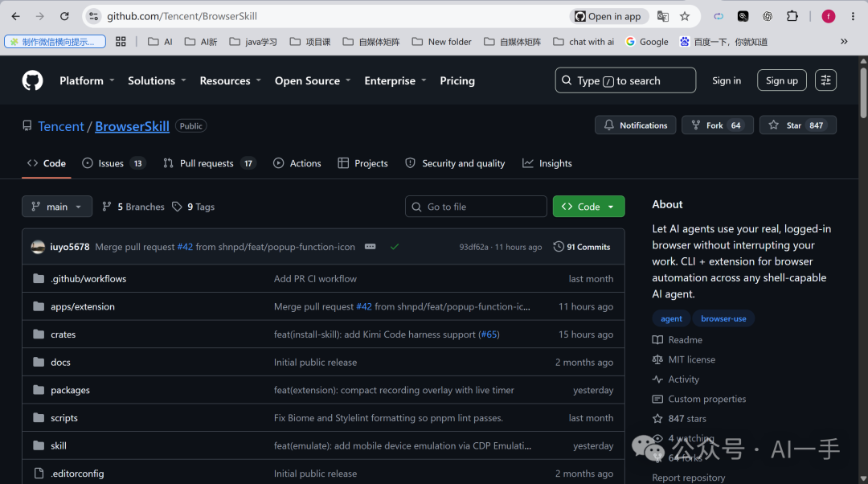This screenshot has height=484, width=868.
Task: Click the 'Type / to search' field
Action: 625,80
